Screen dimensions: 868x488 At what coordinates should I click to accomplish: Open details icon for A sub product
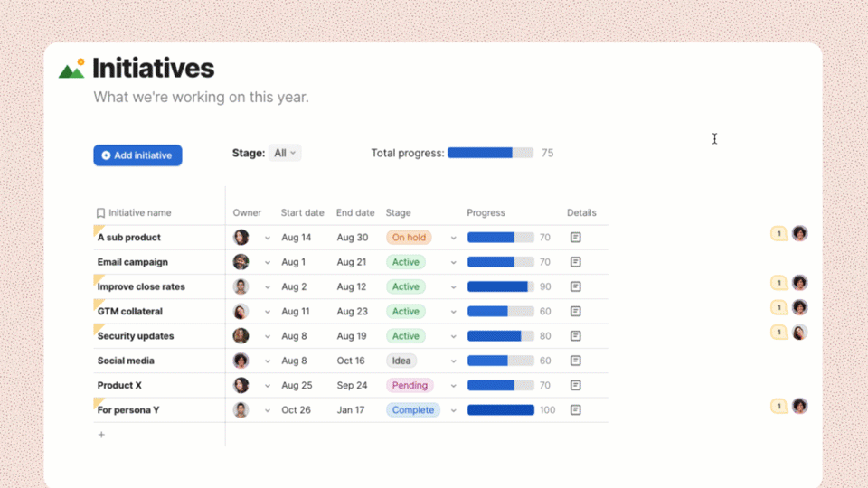(575, 238)
